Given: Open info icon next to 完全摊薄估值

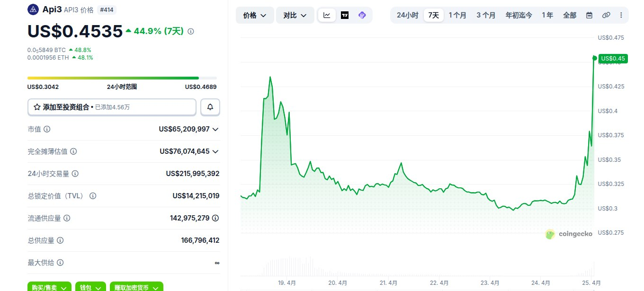Looking at the screenshot, I should [73, 151].
